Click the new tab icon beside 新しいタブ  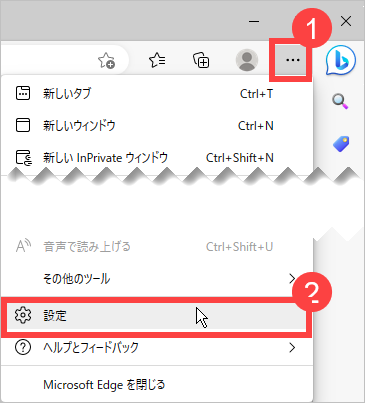(x=23, y=93)
